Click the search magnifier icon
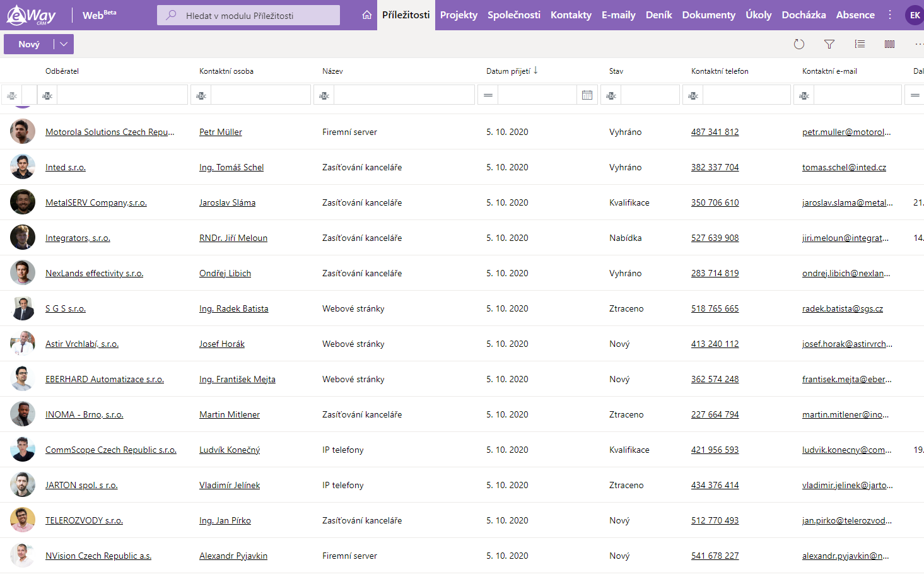This screenshot has height=584, width=924. pos(171,15)
